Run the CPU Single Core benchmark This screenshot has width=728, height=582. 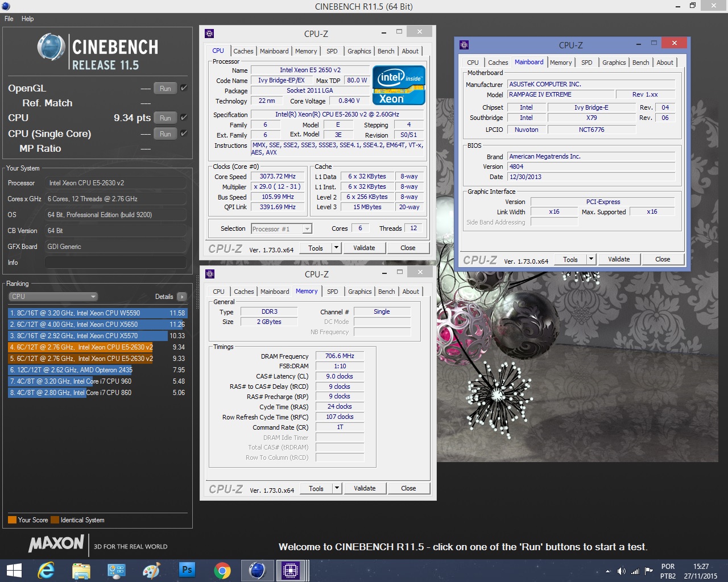click(166, 134)
